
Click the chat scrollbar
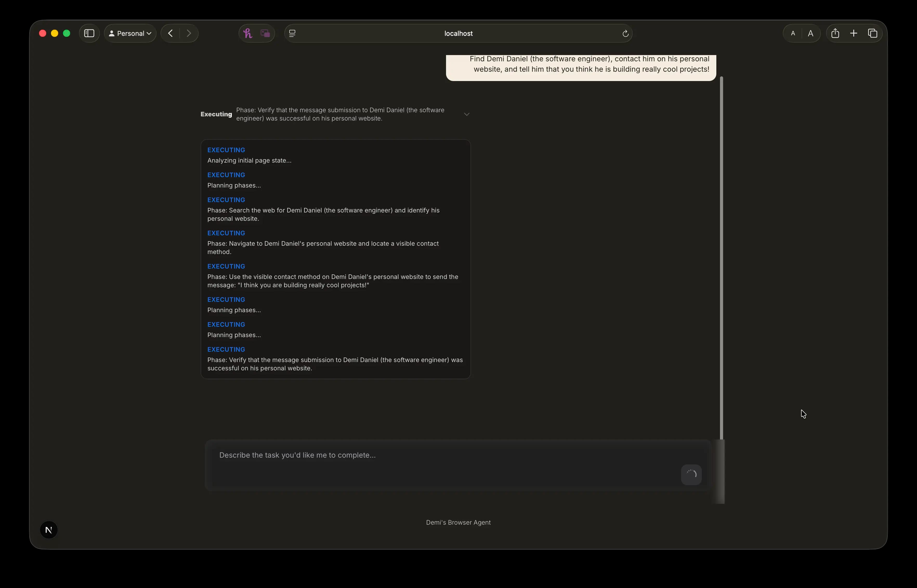(x=721, y=258)
